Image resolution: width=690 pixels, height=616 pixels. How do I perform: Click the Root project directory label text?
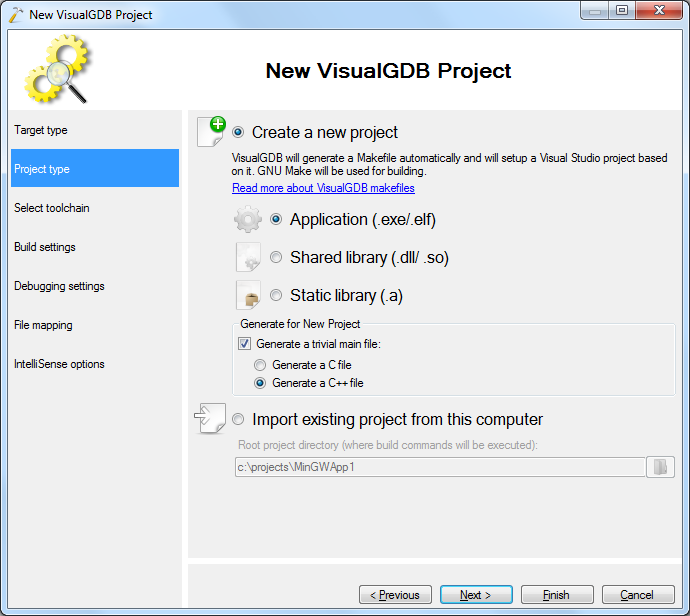[x=388, y=445]
